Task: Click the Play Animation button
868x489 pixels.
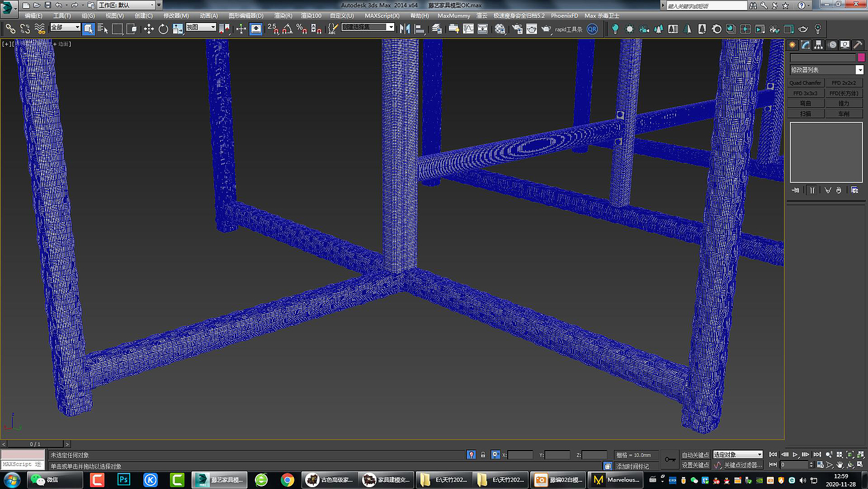Action: point(795,455)
